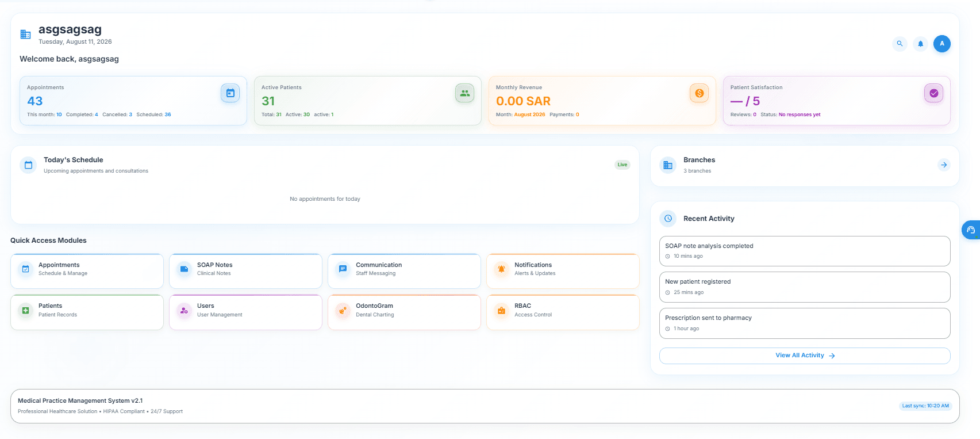Screen dimensions: 980x439
Task: Click the '3 branches' subtitle
Action: [x=697, y=171]
